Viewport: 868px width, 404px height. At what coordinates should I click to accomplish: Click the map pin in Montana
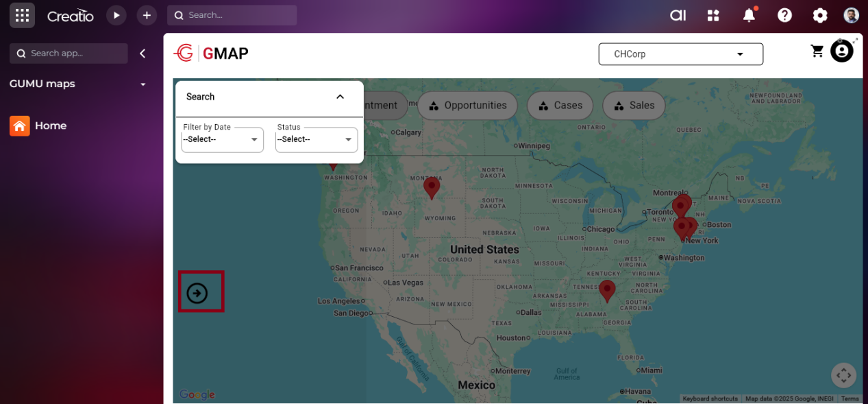click(x=431, y=187)
